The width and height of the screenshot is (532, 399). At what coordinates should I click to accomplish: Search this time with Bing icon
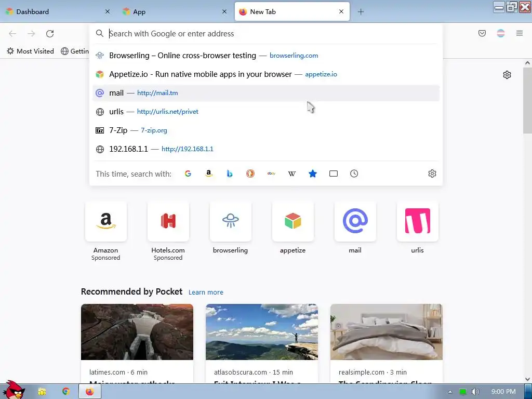coord(230,174)
